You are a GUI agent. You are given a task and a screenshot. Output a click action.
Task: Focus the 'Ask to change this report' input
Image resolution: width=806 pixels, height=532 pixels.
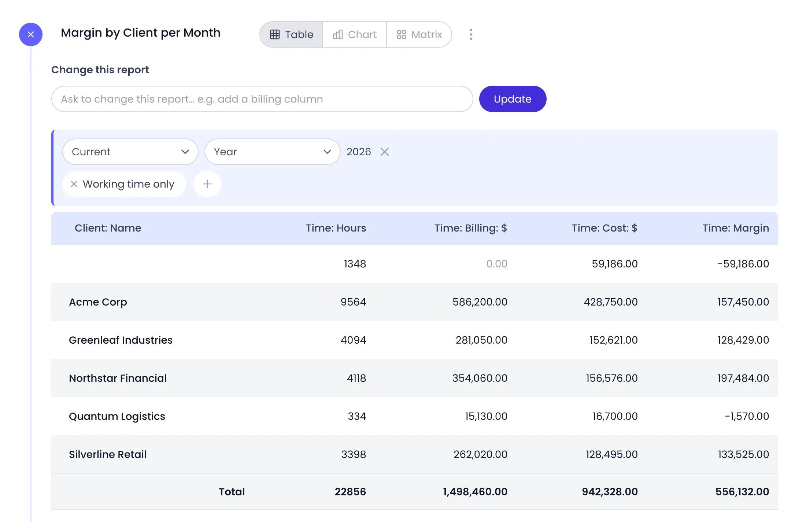click(x=262, y=99)
